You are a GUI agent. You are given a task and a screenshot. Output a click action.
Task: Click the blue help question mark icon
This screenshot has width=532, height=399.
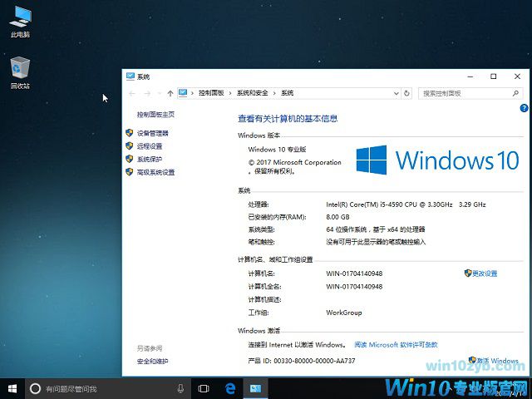pyautogui.click(x=523, y=108)
